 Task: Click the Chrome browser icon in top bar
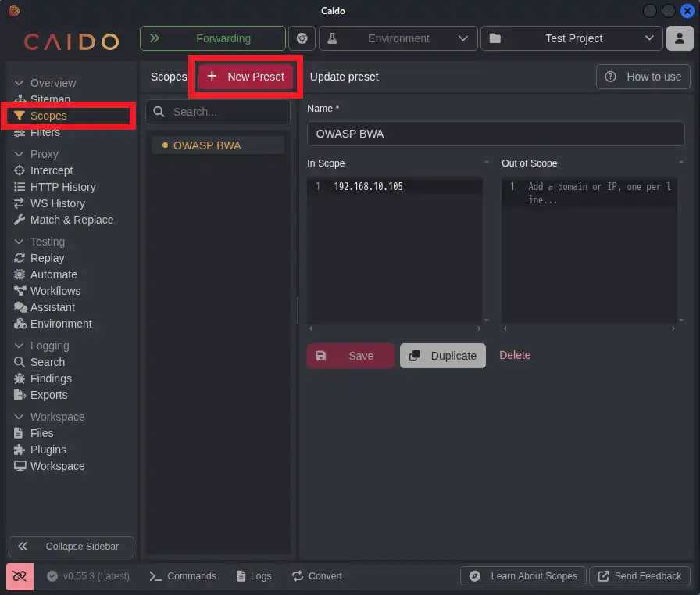[302, 38]
